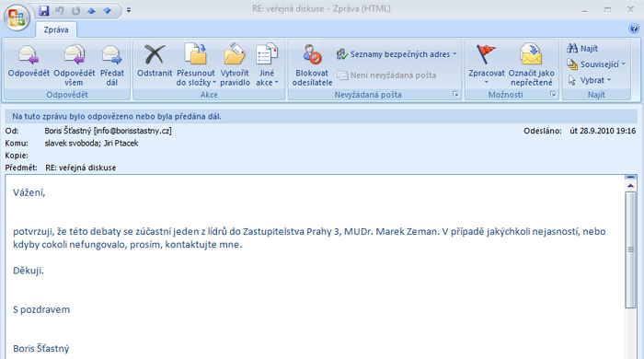Open Seznamy bezpečných adres dropdown
The height and width of the screenshot is (359, 644).
click(x=397, y=54)
